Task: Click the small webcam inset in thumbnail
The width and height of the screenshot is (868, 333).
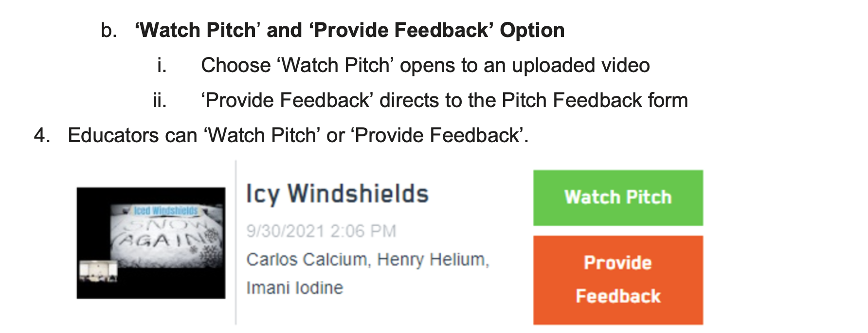Action: 99,271
